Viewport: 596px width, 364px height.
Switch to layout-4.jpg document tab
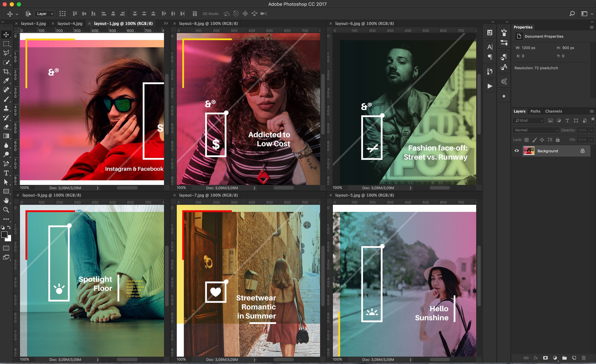click(70, 23)
